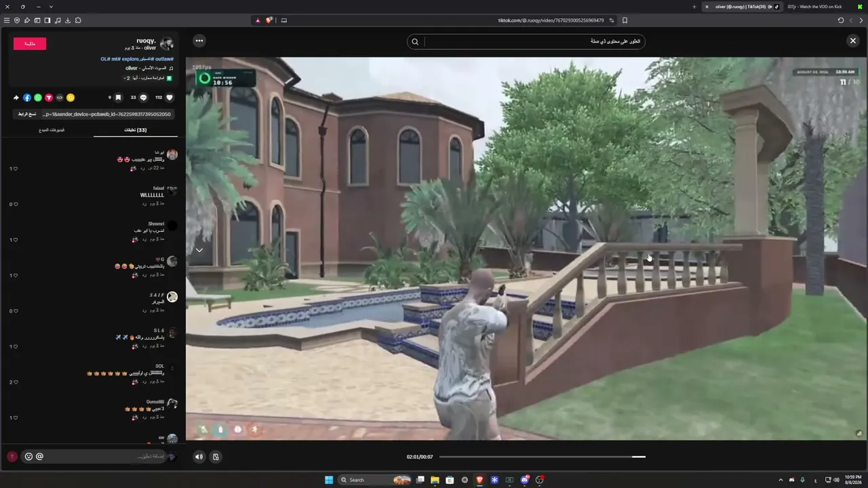Viewport: 868px width, 488px height.
Task: Switch to the creator videos tab
Action: pyautogui.click(x=52, y=130)
